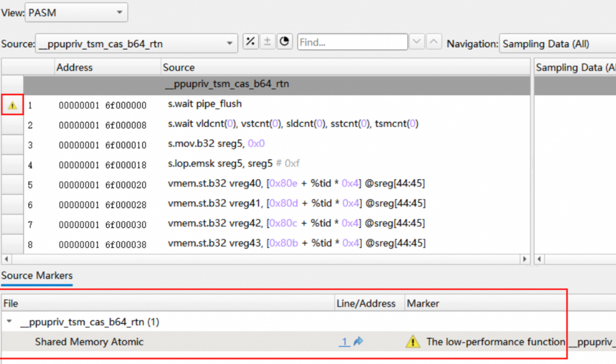Select the __ppupriv_tsm_cas_b64_rtn header row
This screenshot has height=364, width=616.
point(277,84)
